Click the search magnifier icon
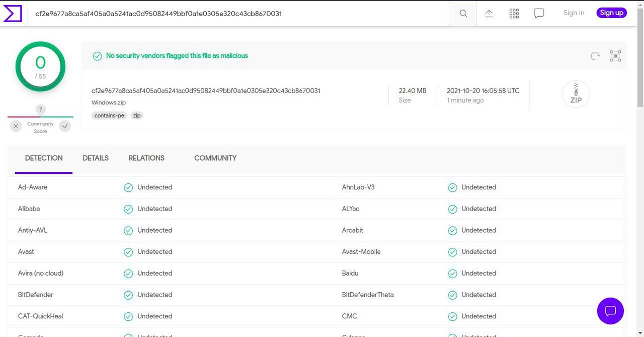Screen dimensions: 644x337 click(x=463, y=14)
